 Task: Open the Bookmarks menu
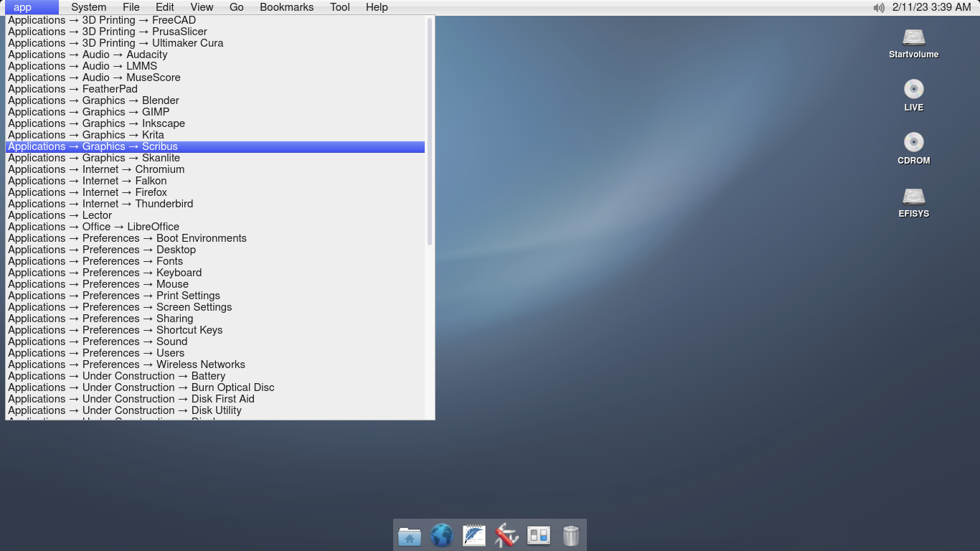tap(287, 7)
